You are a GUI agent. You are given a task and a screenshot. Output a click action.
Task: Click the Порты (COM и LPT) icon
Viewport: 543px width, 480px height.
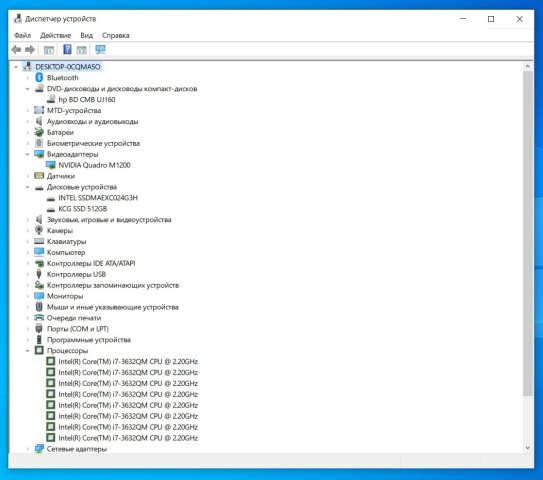tap(39, 329)
